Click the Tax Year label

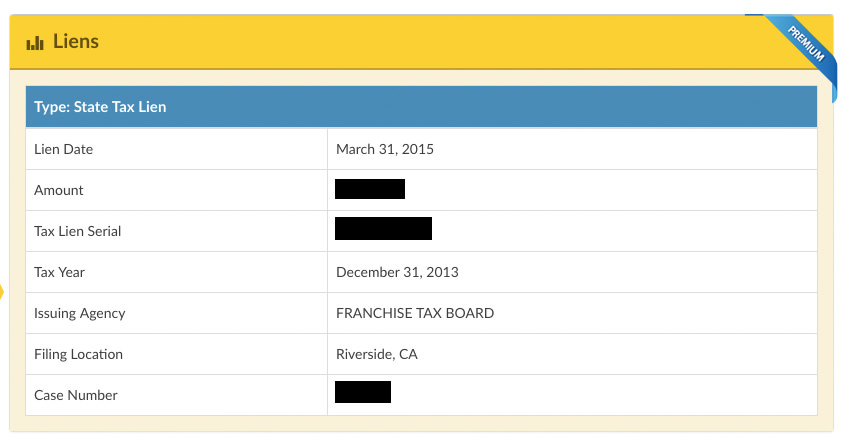(x=59, y=272)
